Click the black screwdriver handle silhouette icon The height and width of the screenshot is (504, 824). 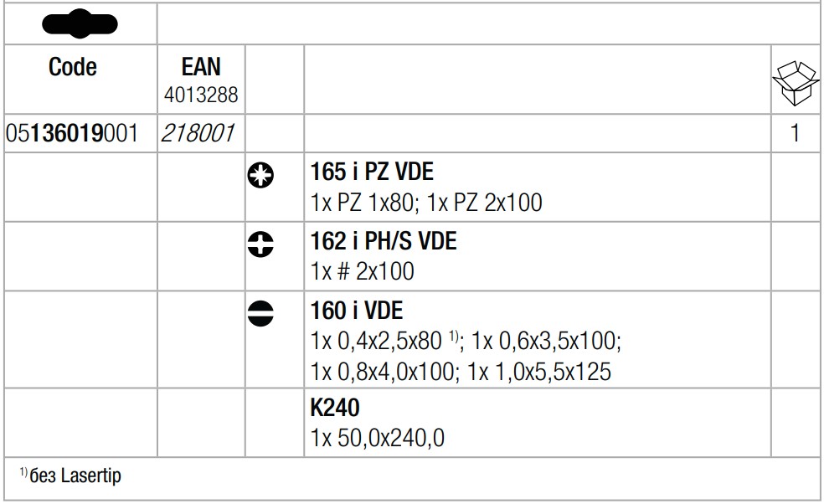(x=80, y=23)
